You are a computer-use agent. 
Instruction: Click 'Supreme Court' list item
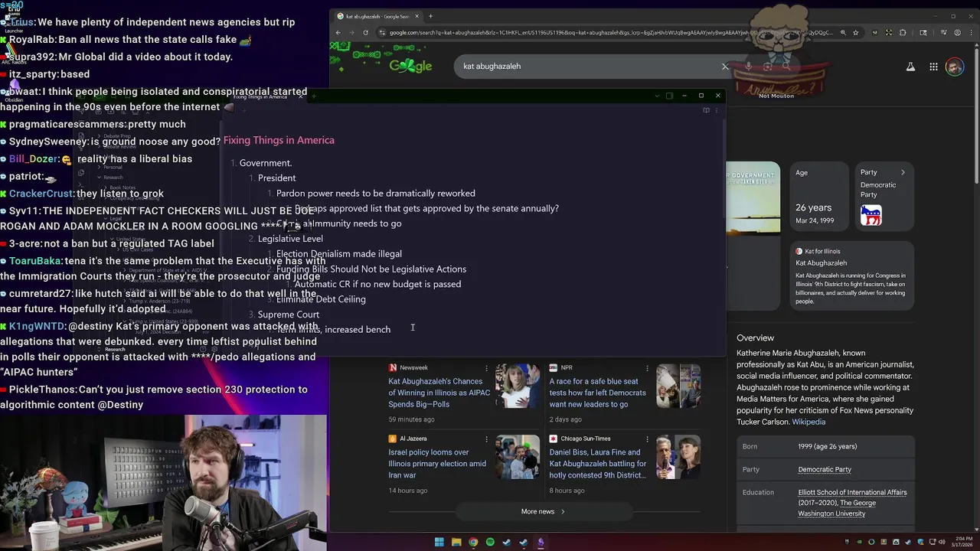click(289, 315)
